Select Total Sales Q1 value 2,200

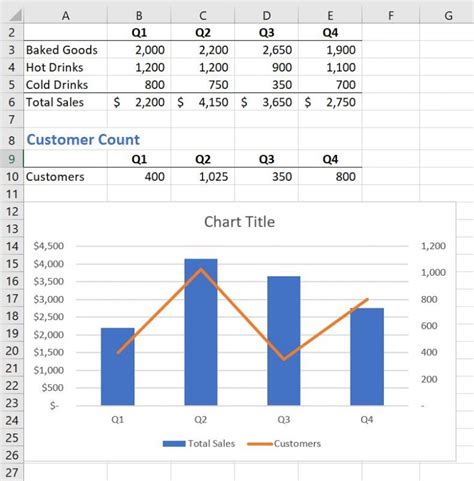tap(139, 102)
